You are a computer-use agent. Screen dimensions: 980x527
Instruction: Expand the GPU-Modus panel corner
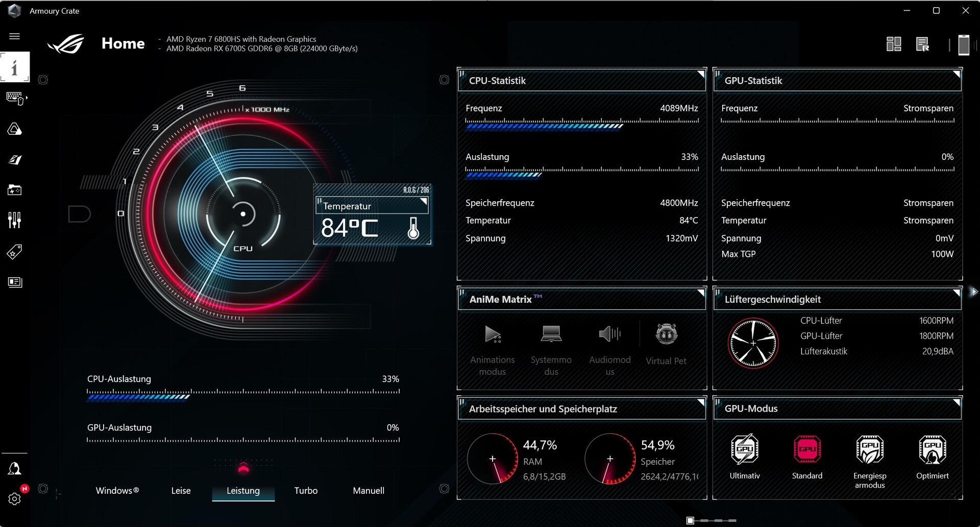coord(957,402)
